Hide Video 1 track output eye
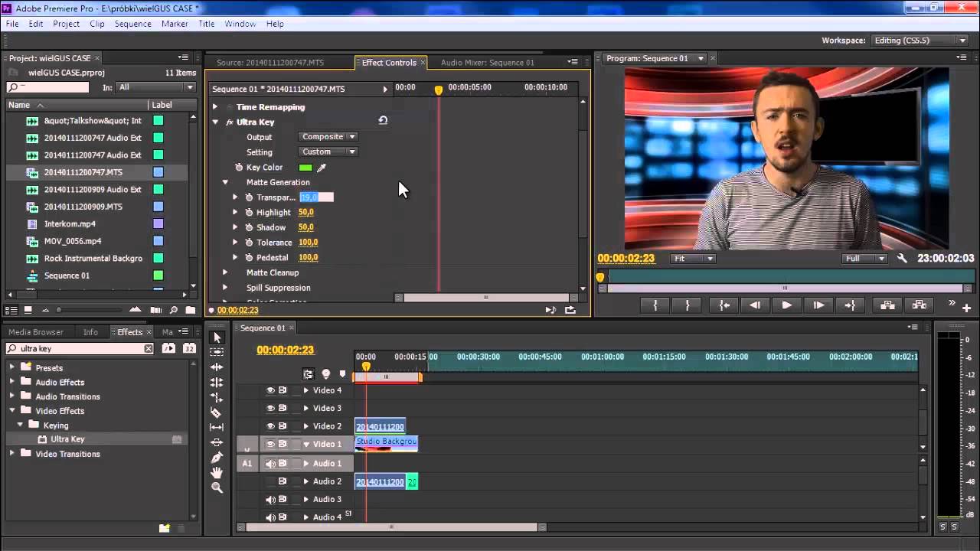This screenshot has height=551, width=980. pos(269,444)
